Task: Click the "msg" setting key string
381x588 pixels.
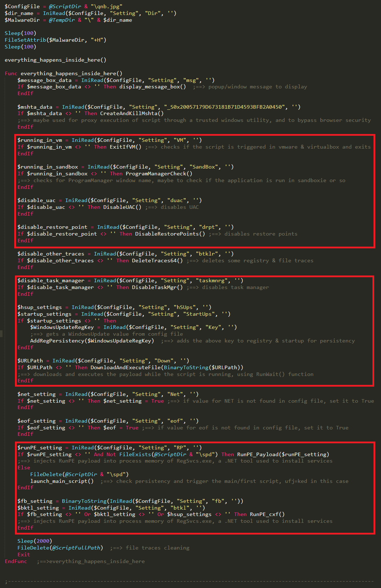Action: click(x=191, y=80)
